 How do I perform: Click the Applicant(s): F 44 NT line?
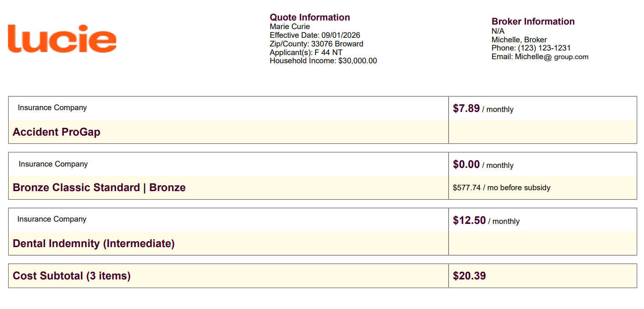[x=306, y=52]
